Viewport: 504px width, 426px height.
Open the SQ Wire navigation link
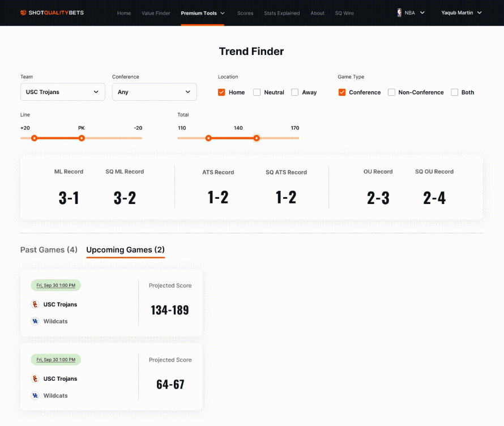(x=344, y=13)
